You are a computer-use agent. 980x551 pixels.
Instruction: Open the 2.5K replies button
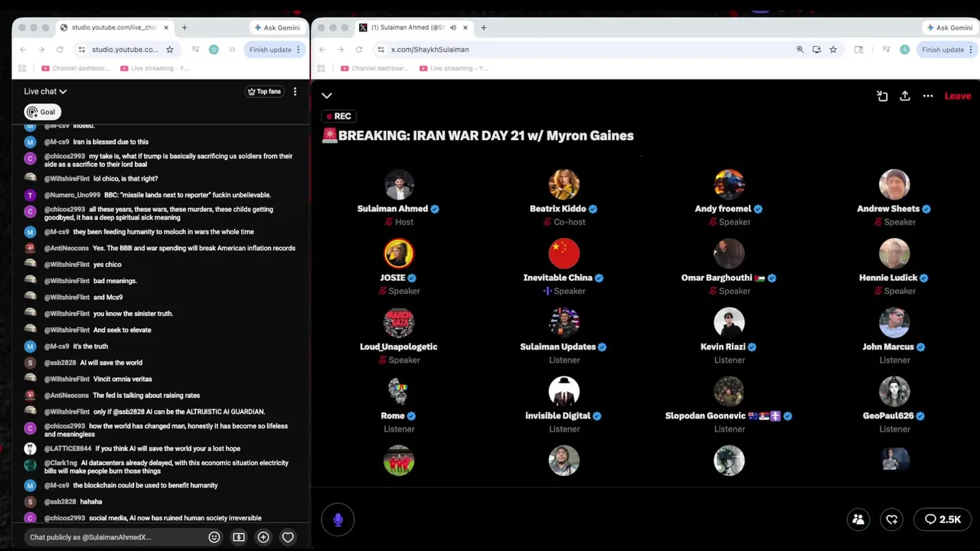point(942,520)
